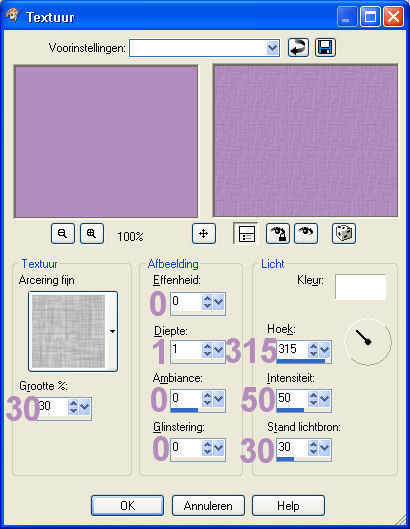Screen dimensions: 410x529
Task: Zoom out the preview with magnifier minus
Action: pos(63,233)
